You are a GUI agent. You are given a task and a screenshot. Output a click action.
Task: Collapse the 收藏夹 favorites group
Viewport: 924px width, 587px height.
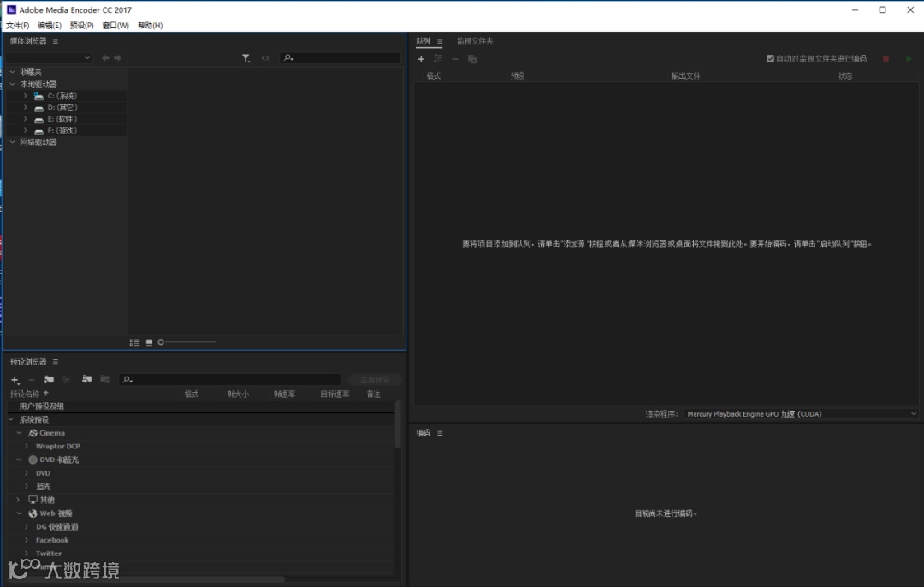coord(13,72)
